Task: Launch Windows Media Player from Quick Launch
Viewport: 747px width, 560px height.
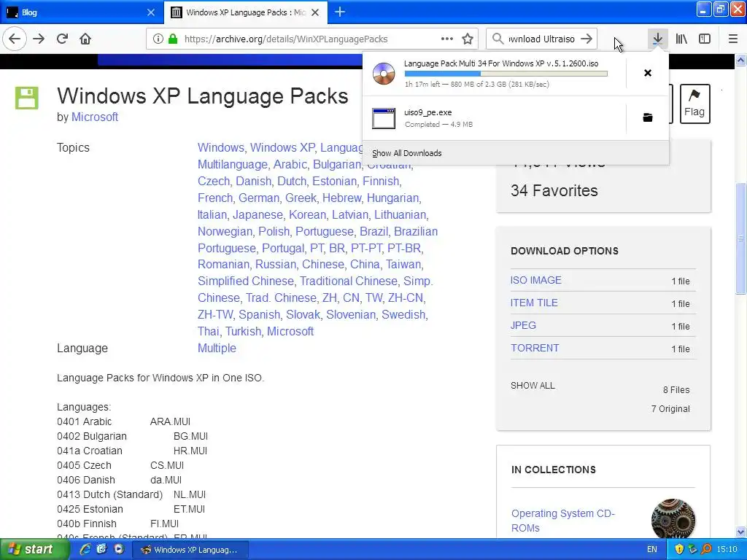Action: click(x=119, y=549)
